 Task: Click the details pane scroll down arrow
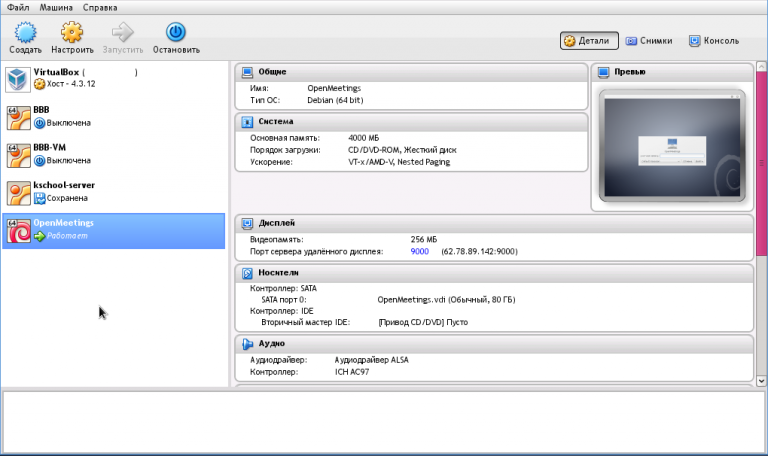tap(761, 381)
